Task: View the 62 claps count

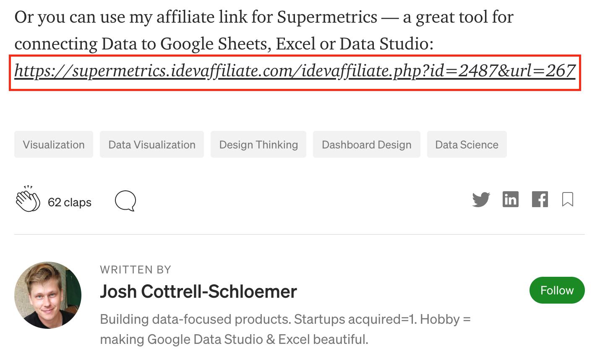Action: 70,202
